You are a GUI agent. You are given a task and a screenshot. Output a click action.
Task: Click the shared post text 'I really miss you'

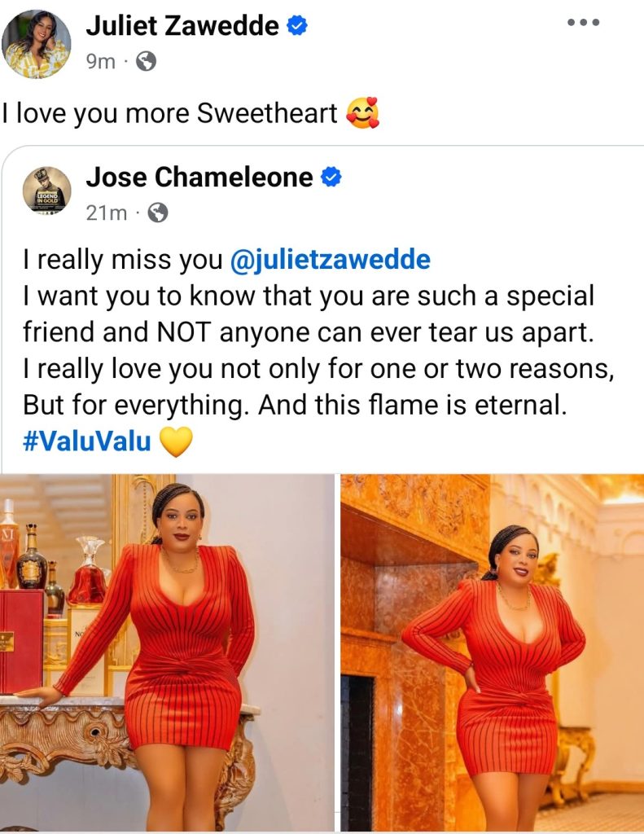pyautogui.click(x=123, y=260)
